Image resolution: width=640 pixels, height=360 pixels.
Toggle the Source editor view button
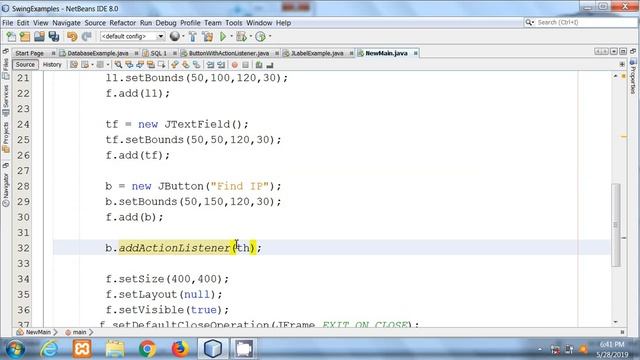[x=25, y=64]
